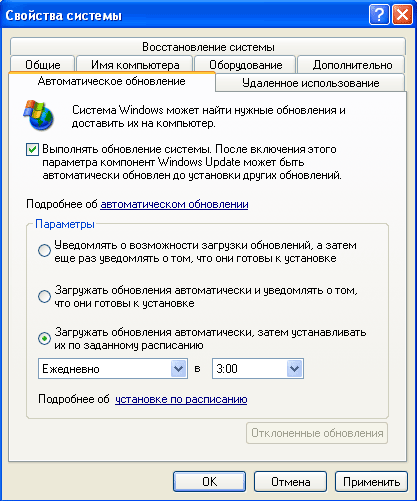Viewport: 417px width, 501px height.
Task: Open the Оборудование tab
Action: tap(246, 65)
